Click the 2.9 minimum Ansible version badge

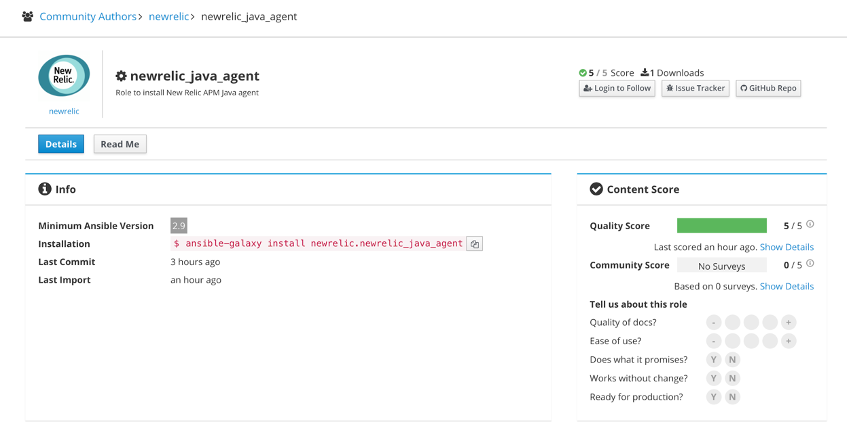[179, 226]
